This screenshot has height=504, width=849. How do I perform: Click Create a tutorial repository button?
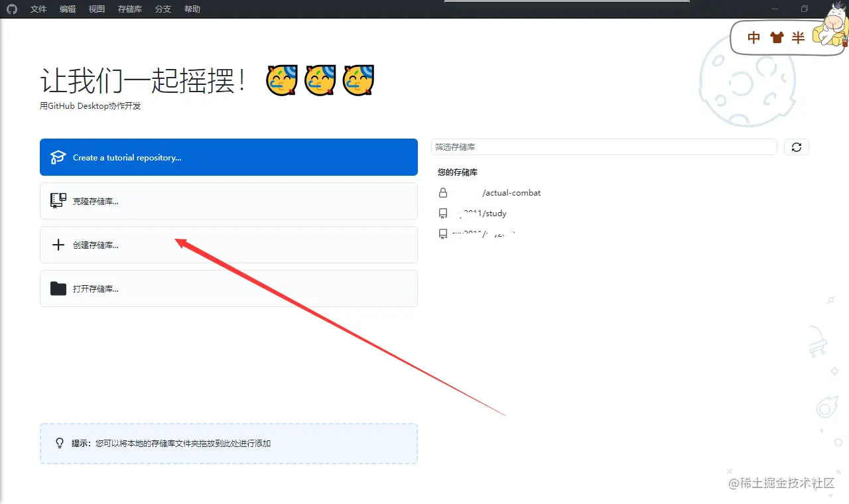[229, 157]
